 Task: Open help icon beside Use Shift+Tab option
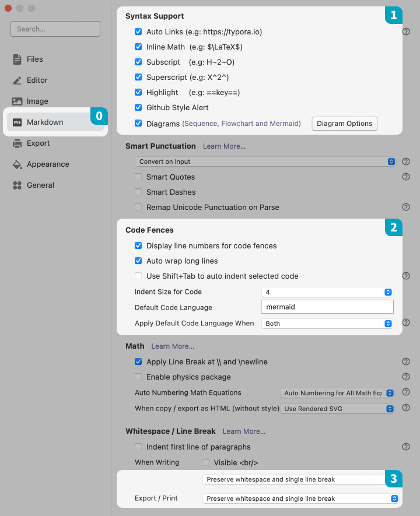[406, 276]
